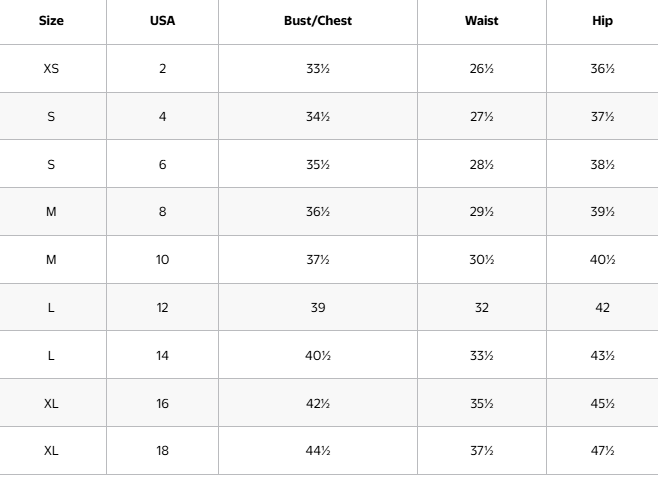Select the Waist column header
The height and width of the screenshot is (481, 660).
(482, 21)
